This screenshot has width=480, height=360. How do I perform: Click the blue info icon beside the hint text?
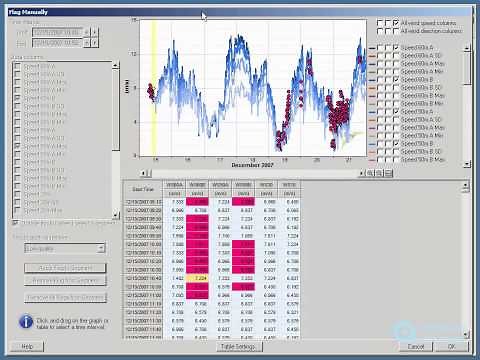point(26,322)
